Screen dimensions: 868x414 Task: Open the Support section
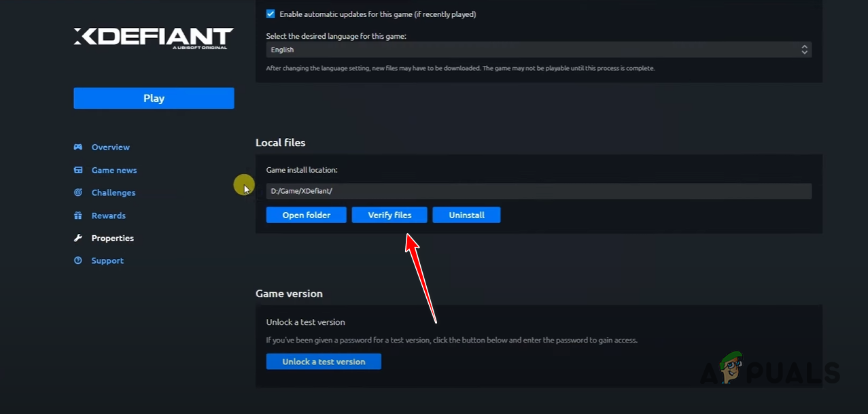(x=107, y=260)
